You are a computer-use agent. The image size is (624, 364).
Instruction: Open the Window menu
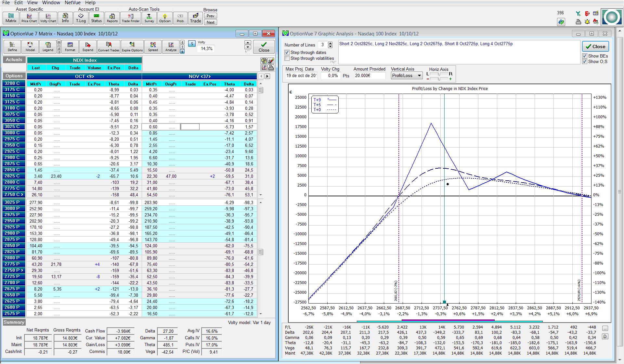point(51,3)
